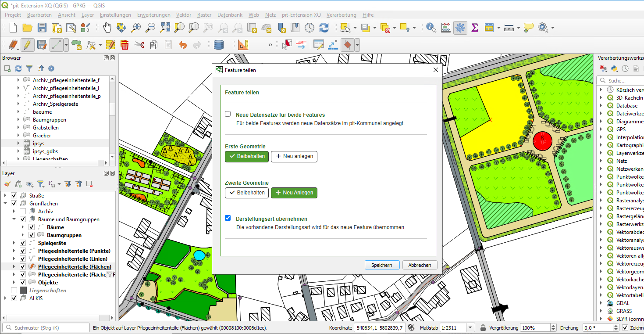Enable Neue Datensätze für beide Features
Screen dimensions: 644x334
click(x=228, y=113)
